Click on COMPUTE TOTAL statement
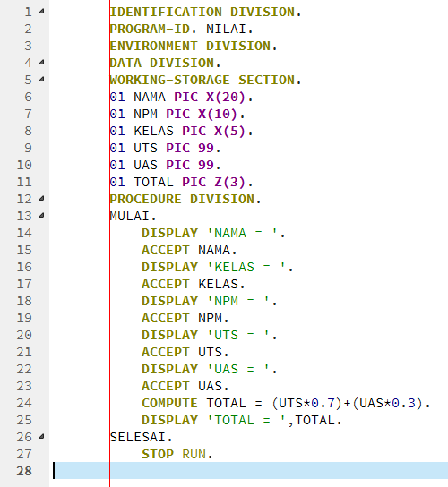Screen dimensions: 448x487 pyautogui.click(x=287, y=404)
